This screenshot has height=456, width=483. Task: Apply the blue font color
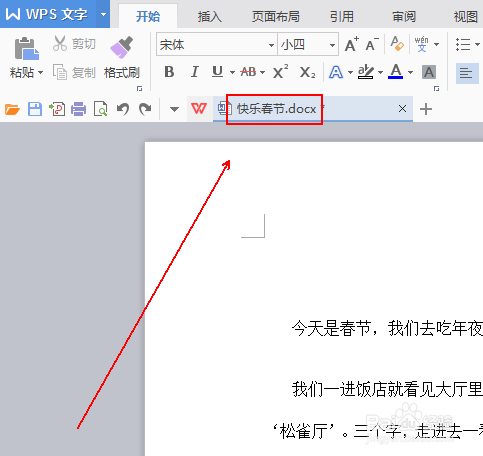click(x=396, y=71)
